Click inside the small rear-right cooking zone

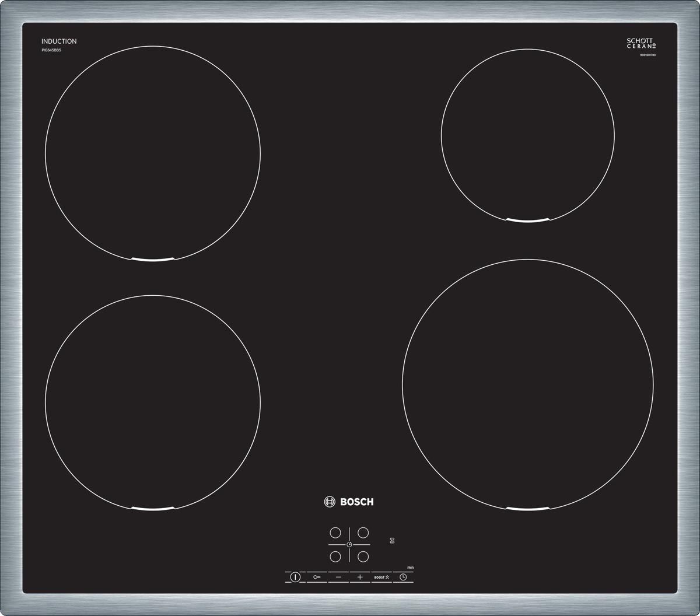tap(528, 135)
